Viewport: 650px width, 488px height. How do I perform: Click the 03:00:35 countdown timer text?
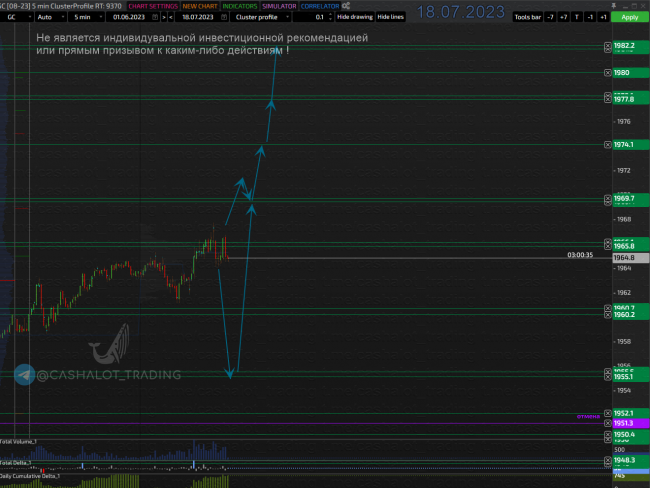[x=580, y=255]
